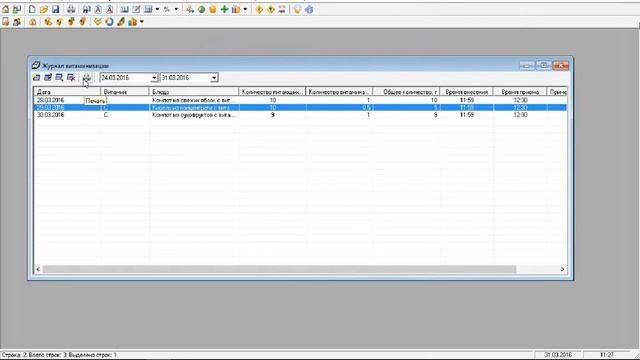Viewport: 640px width, 360px height.
Task: Click the percent sign icon in the top toolbar row
Action: tap(167, 9)
